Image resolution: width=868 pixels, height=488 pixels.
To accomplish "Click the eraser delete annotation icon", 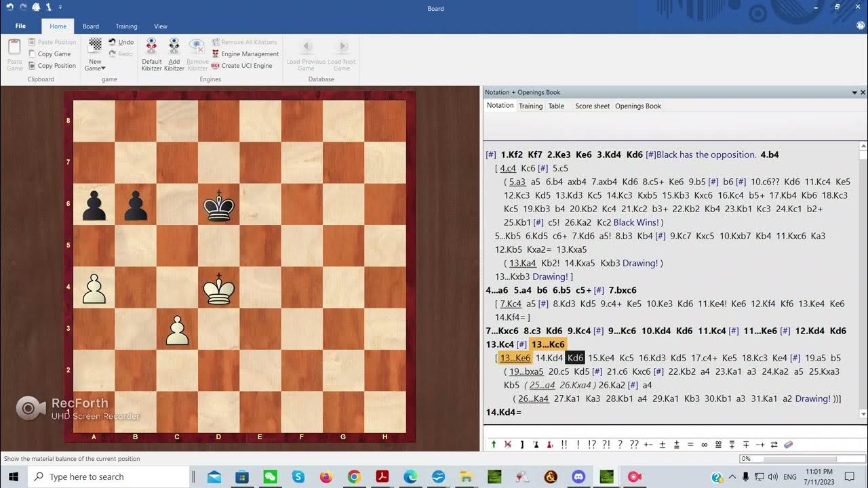I will (788, 445).
